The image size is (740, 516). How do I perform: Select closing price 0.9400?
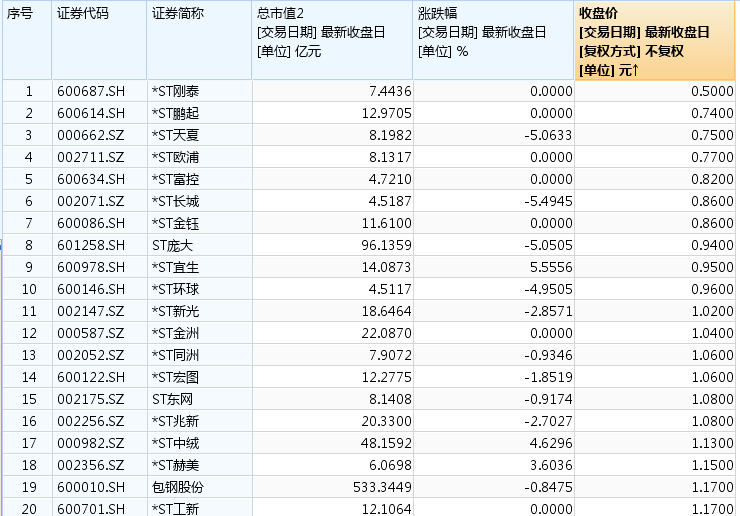point(712,245)
